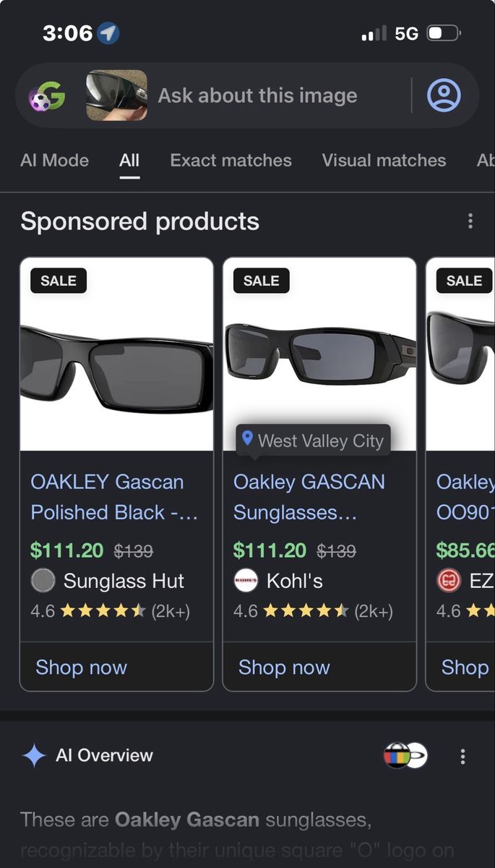Viewport: 495px width, 868px height.
Task: Shop now at Sunglass Hut
Action: [x=81, y=668]
